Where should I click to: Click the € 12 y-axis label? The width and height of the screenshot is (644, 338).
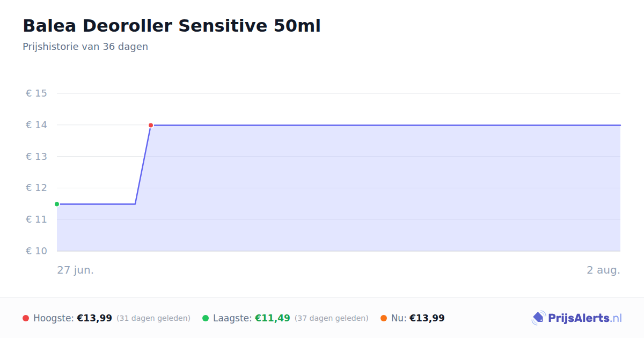36,188
